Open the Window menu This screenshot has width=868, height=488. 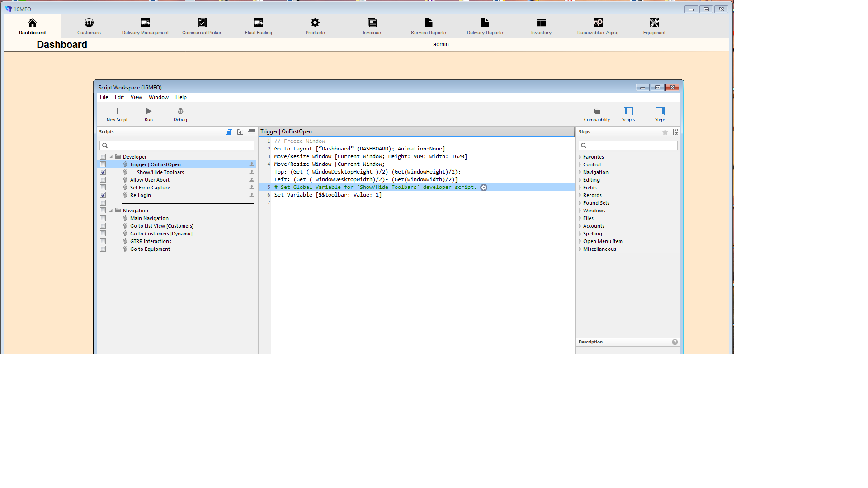158,97
